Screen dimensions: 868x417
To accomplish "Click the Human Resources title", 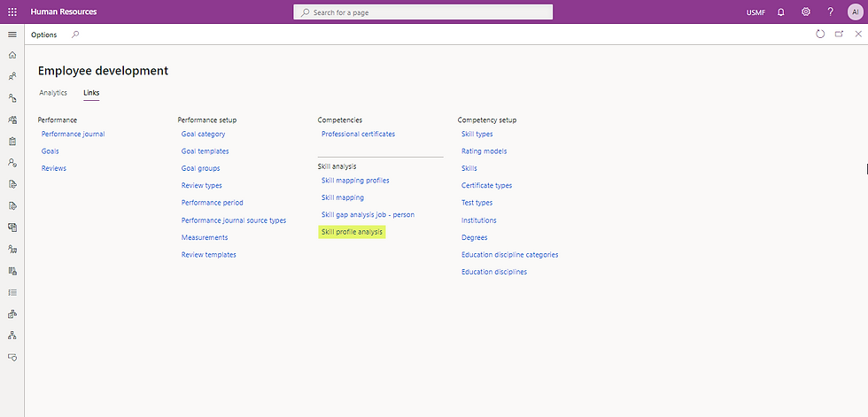I will tap(64, 12).
